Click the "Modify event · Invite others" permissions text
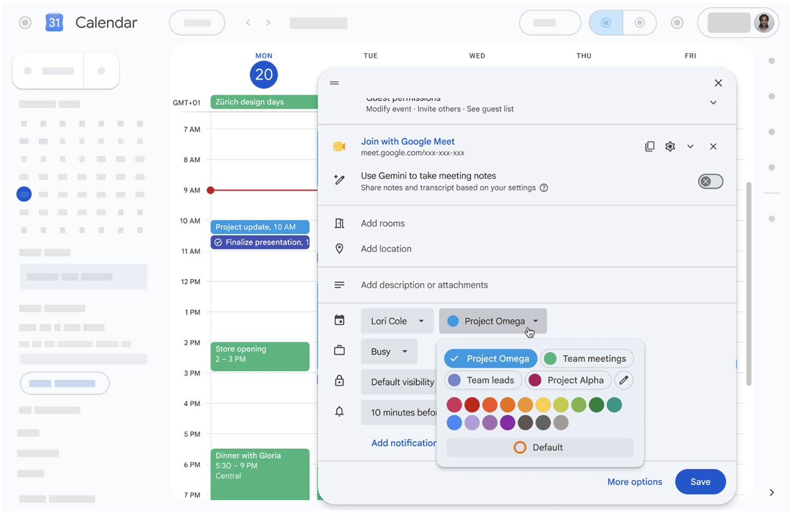 (414, 109)
